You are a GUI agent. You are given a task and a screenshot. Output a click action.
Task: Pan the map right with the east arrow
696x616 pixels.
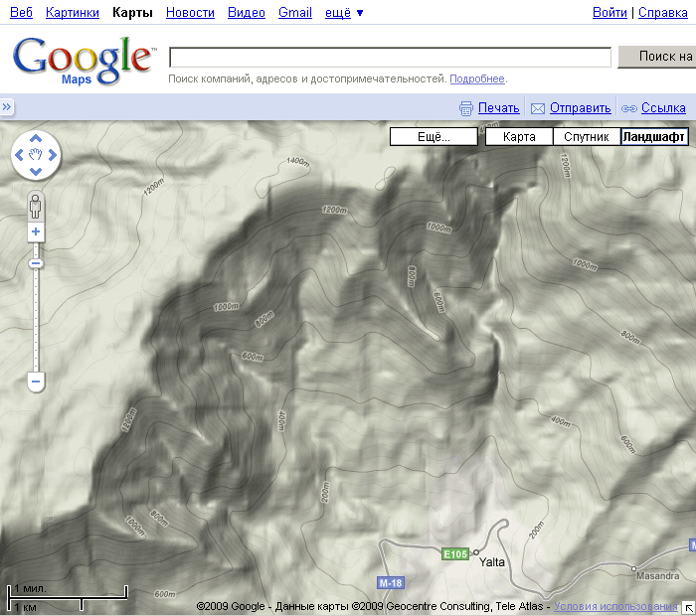click(x=52, y=155)
